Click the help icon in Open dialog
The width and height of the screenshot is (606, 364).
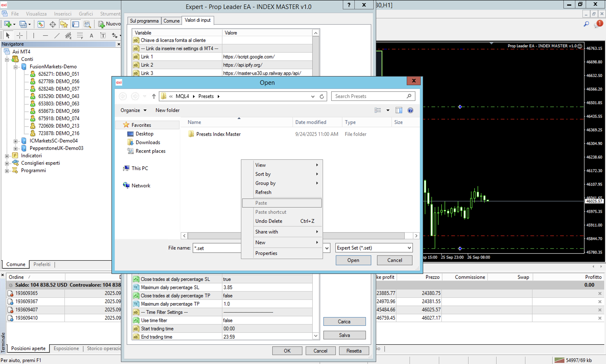click(410, 110)
